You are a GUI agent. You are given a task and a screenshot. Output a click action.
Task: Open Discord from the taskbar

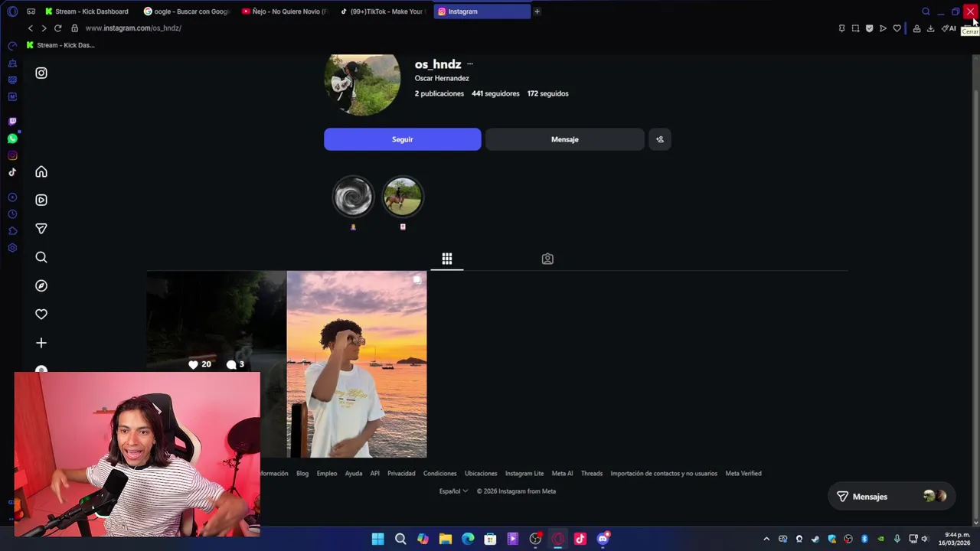click(x=603, y=539)
